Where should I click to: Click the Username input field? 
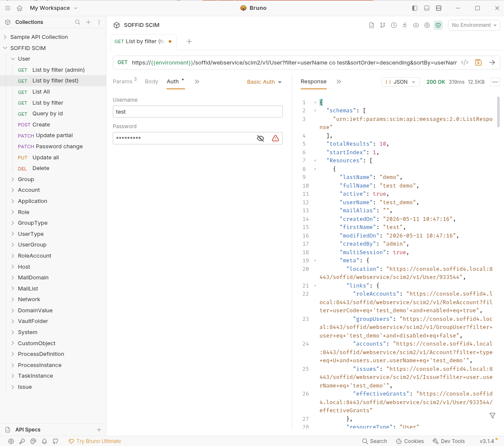(198, 111)
